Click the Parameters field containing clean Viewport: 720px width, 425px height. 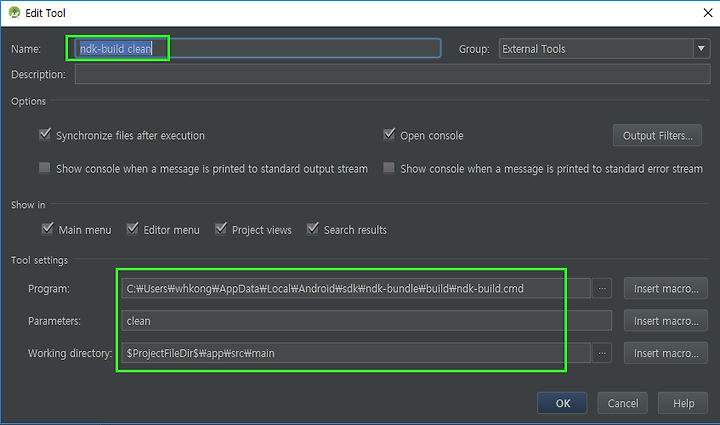coord(366,321)
